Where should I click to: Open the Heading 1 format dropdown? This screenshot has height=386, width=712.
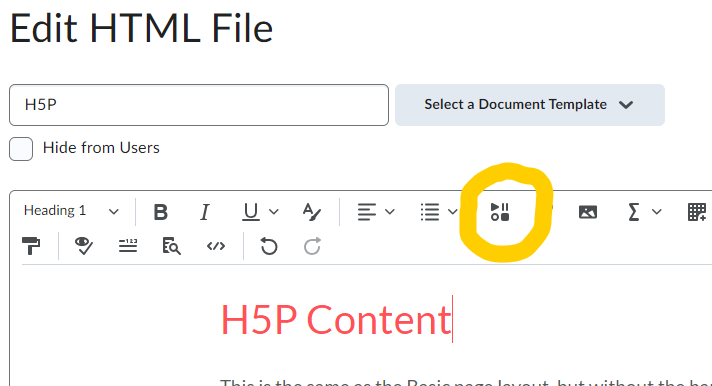coord(71,211)
